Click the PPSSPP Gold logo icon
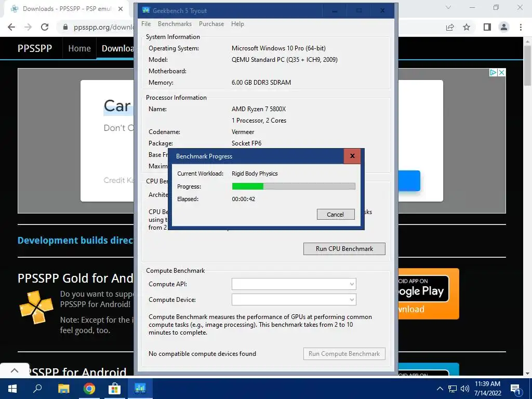This screenshot has width=532, height=399. coord(36,307)
